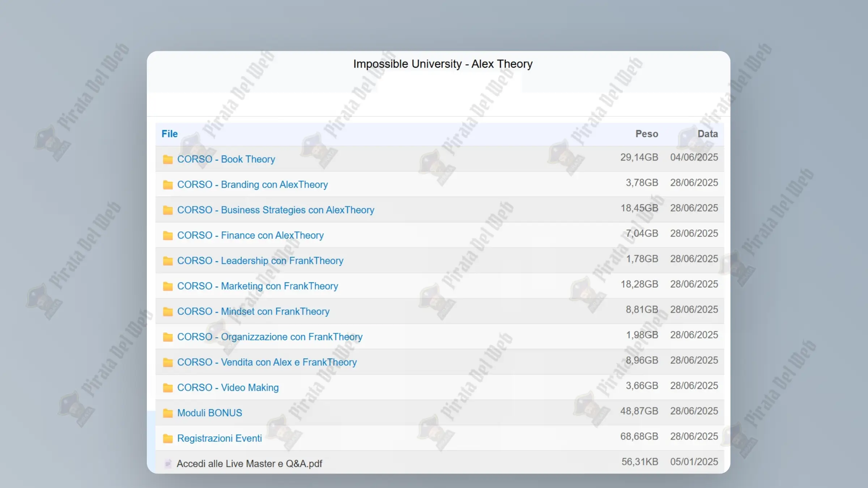Click folder icon beside Mindset con FrankTheory
The image size is (868, 488).
tap(168, 312)
